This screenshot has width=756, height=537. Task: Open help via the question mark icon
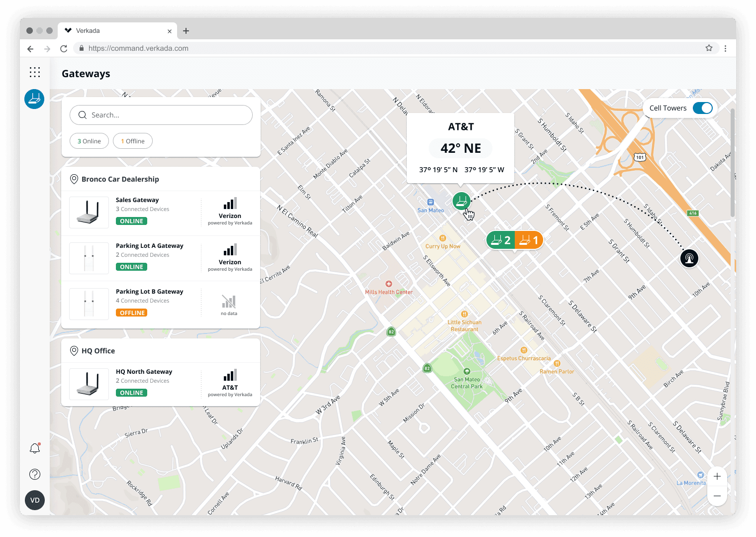(x=34, y=474)
